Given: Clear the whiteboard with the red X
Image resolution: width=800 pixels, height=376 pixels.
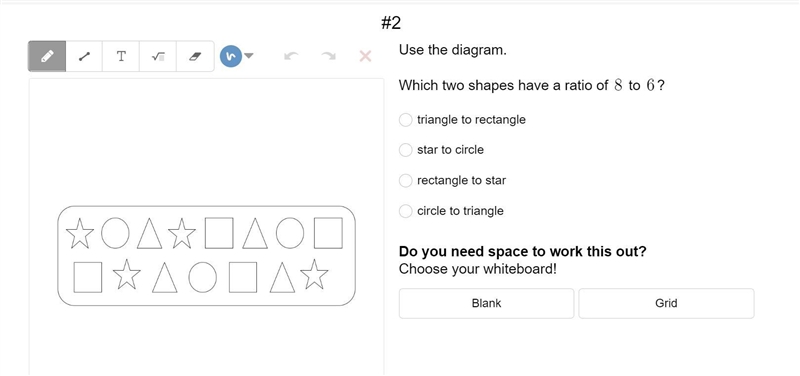Looking at the screenshot, I should coord(365,56).
